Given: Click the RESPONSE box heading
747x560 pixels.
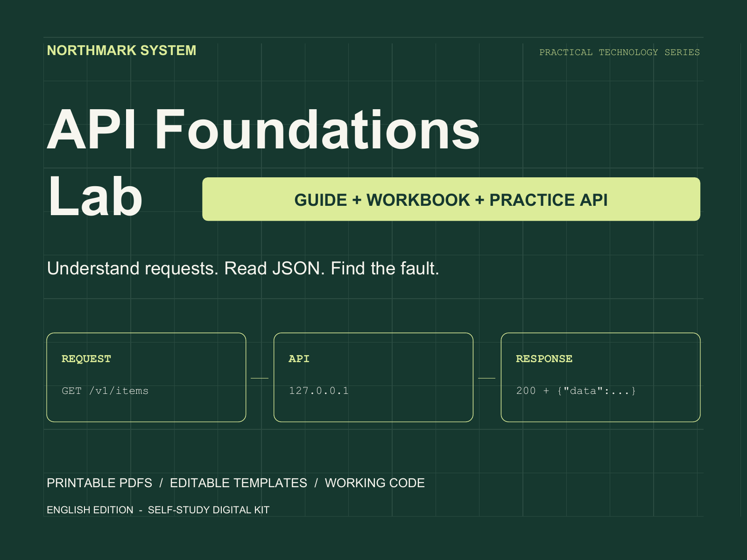Looking at the screenshot, I should (x=544, y=359).
